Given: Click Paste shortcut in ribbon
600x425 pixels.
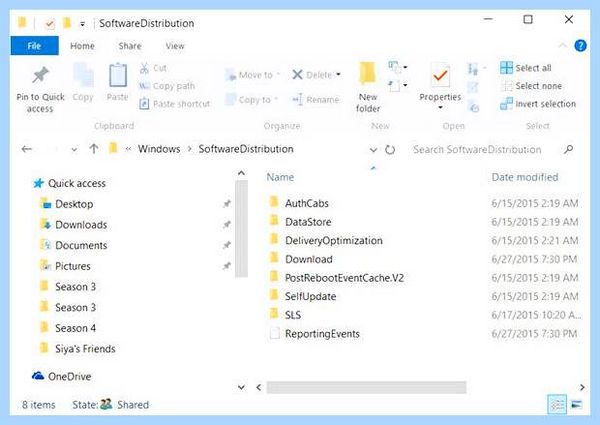Looking at the screenshot, I should [174, 104].
